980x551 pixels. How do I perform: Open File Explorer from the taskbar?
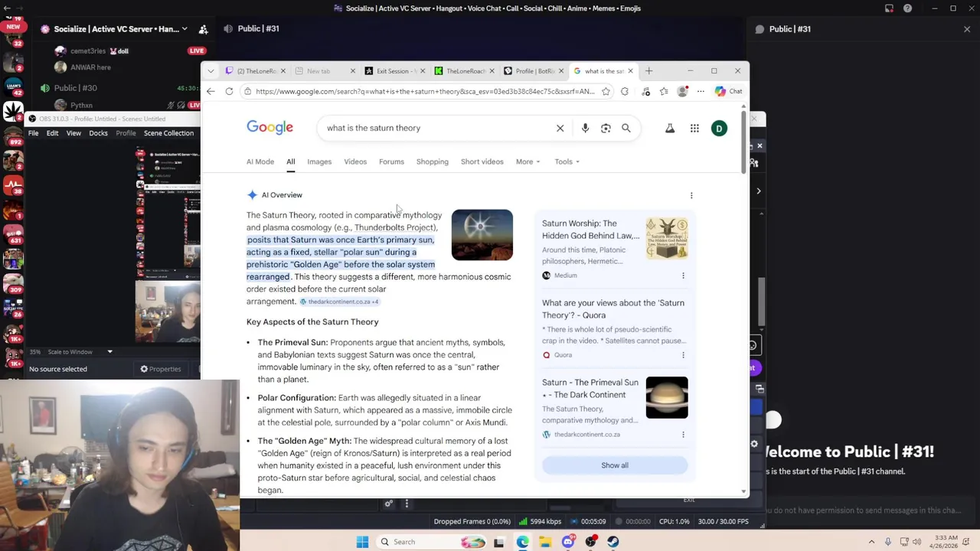point(545,542)
